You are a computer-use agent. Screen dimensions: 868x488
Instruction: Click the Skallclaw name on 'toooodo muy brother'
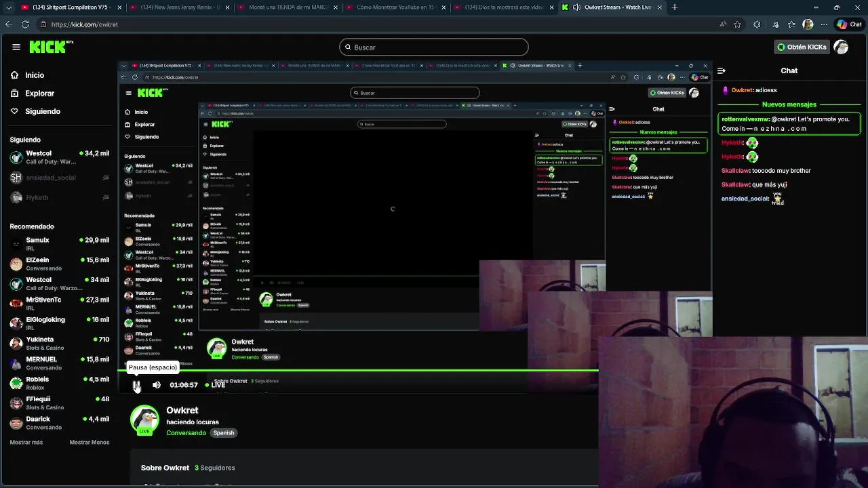point(735,171)
